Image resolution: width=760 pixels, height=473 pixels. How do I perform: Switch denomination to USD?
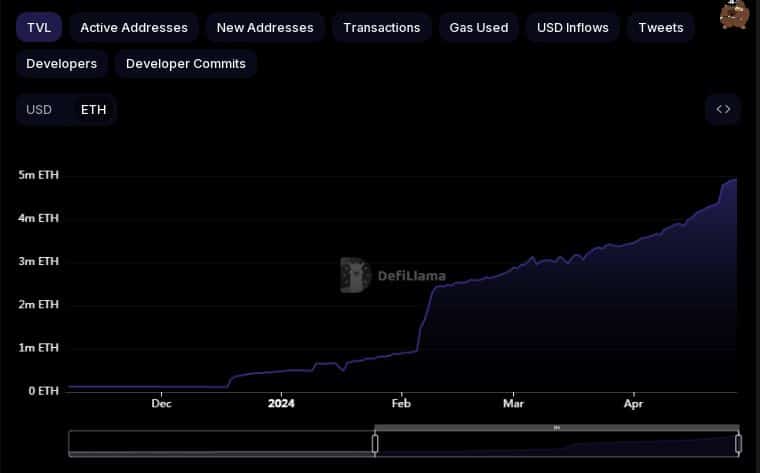[x=39, y=109]
